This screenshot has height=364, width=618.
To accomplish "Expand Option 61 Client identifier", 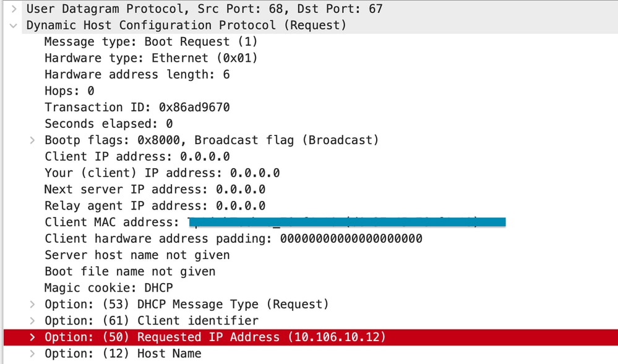I will click(32, 321).
